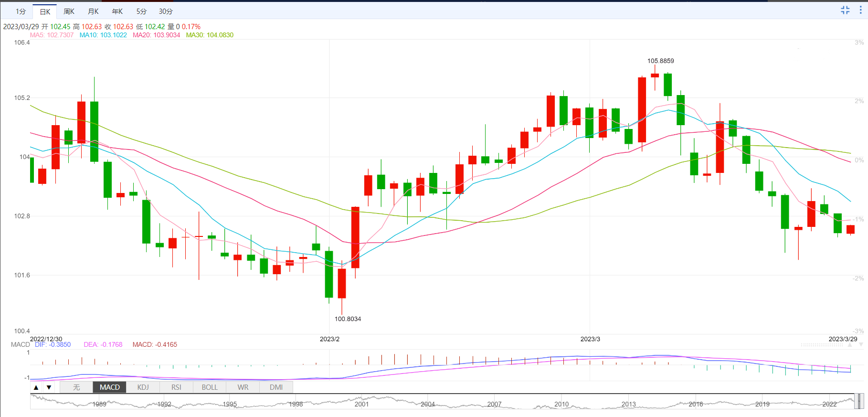Click the gray down-triangle near the MACD panel
The image size is (868, 417).
coord(860,345)
